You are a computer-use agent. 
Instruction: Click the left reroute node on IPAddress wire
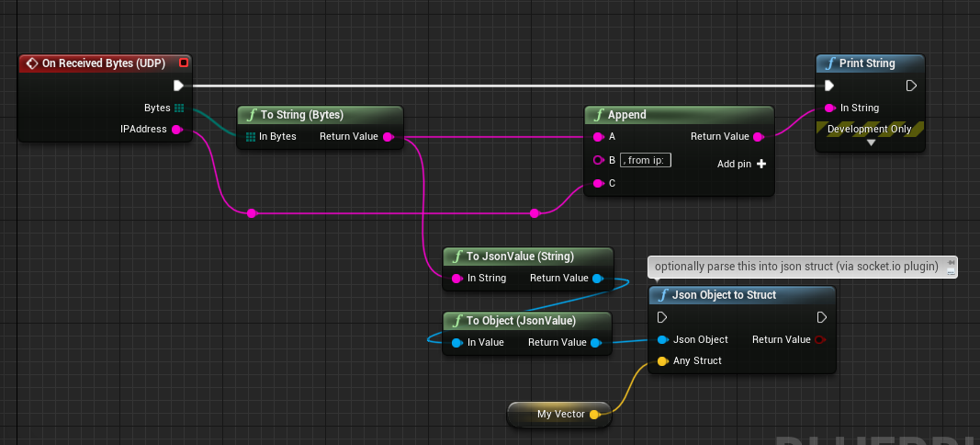[x=252, y=213]
